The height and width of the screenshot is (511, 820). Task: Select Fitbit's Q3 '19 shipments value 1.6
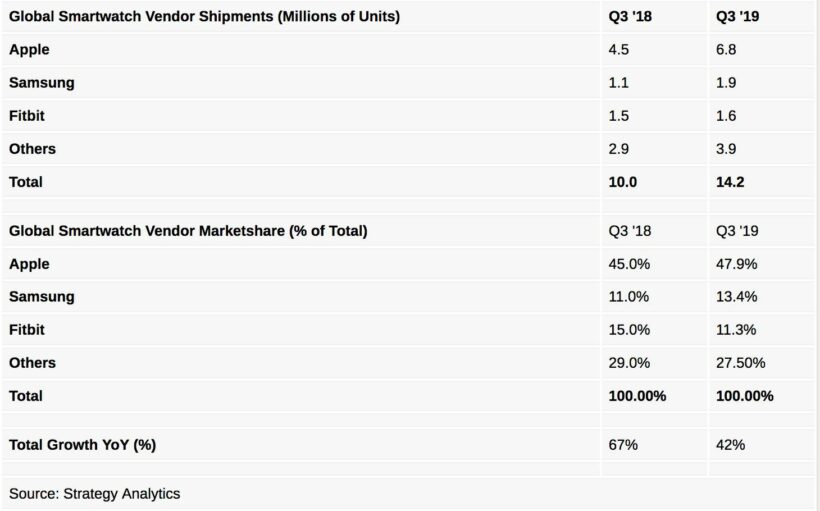728,116
